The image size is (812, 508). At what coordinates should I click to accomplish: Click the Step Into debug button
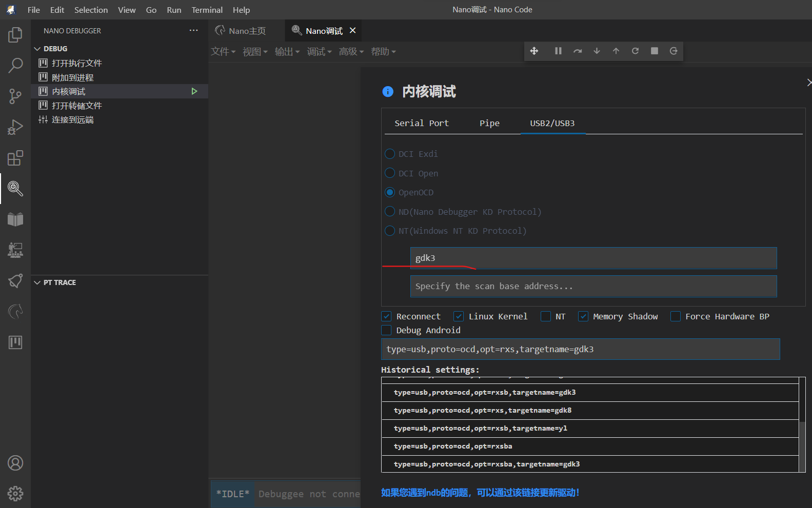(597, 51)
